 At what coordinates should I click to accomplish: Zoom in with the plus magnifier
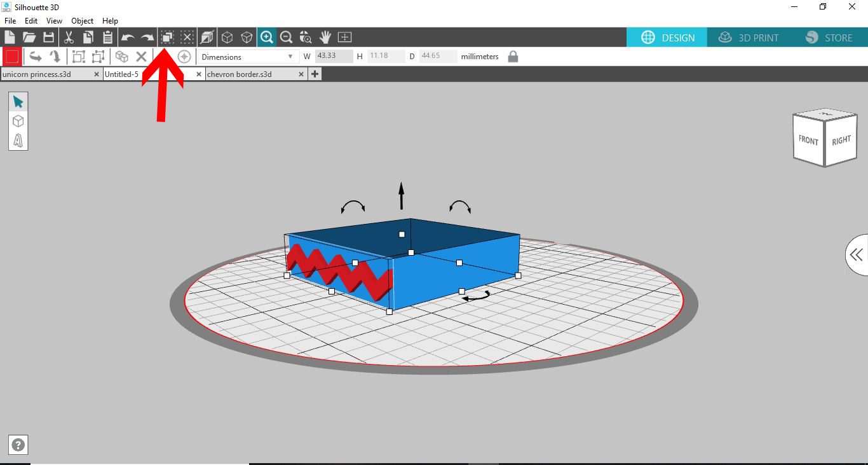coord(267,38)
